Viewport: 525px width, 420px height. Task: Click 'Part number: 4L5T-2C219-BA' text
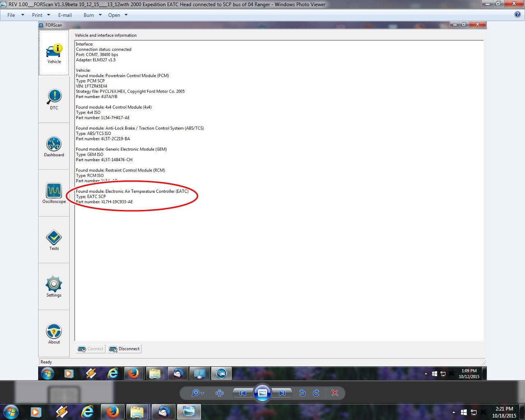(x=103, y=139)
